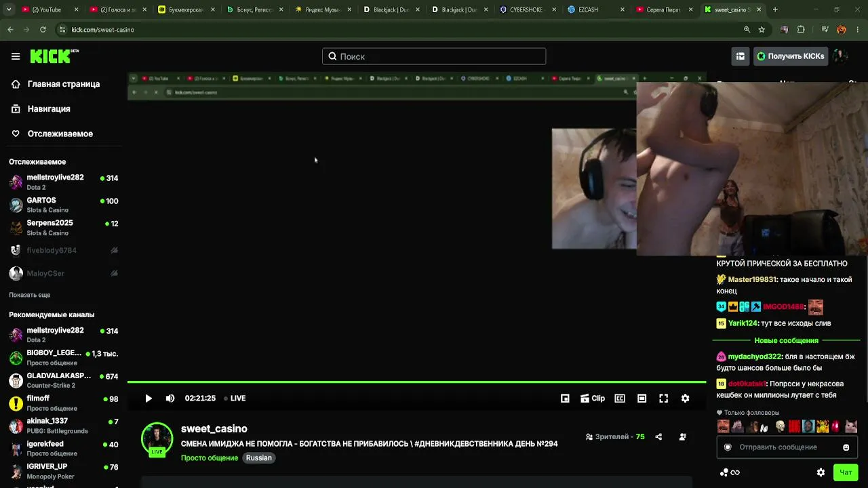Click the shield badge icon in chat input
Viewport: 868px width, 488px height.
728,447
